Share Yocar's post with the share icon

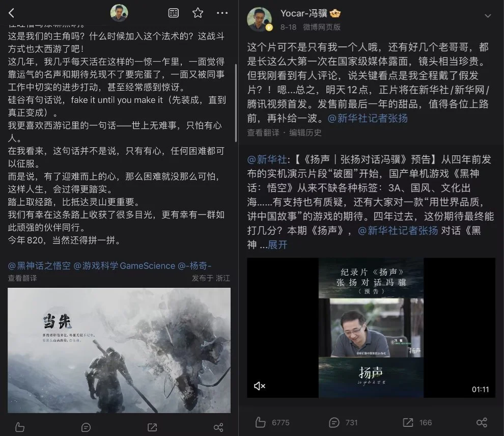[x=482, y=422]
